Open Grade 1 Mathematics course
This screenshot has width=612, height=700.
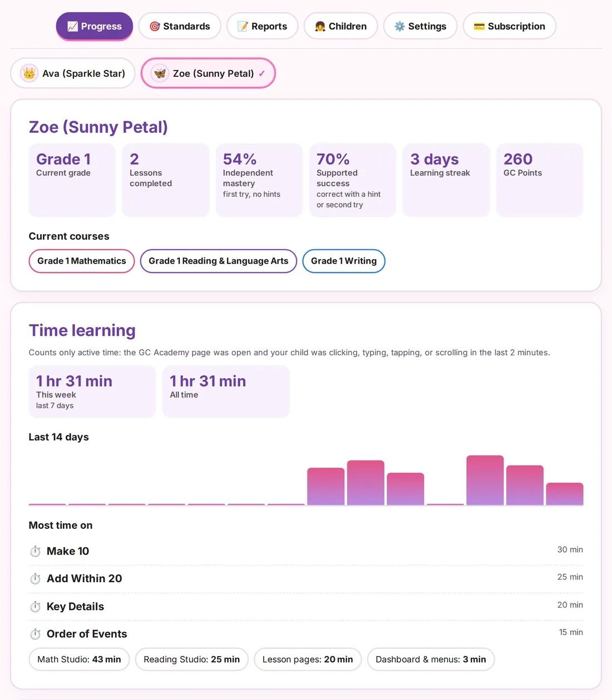click(x=82, y=261)
